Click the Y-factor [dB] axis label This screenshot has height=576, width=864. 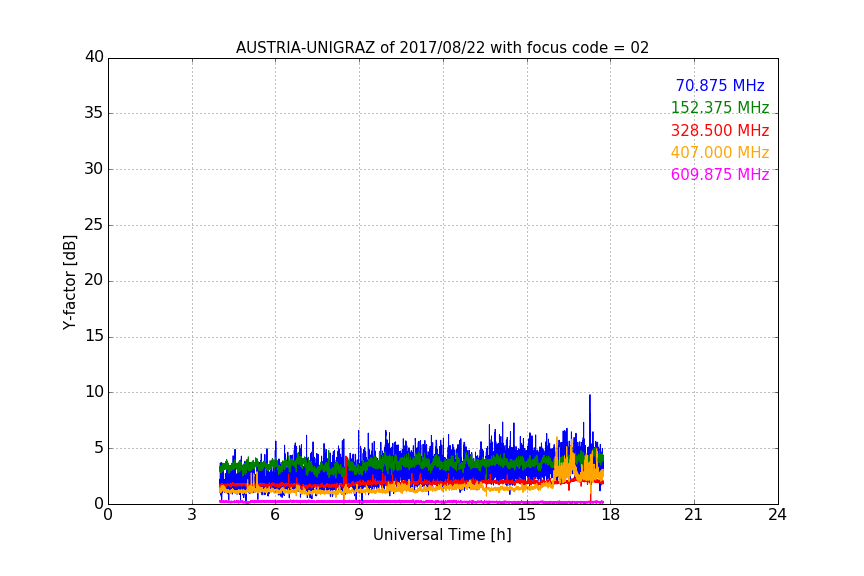[69, 282]
